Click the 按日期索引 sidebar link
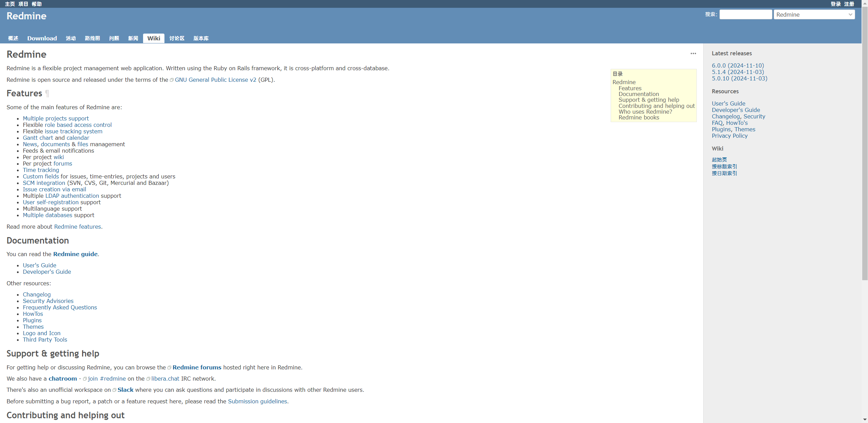868x423 pixels. (x=724, y=173)
